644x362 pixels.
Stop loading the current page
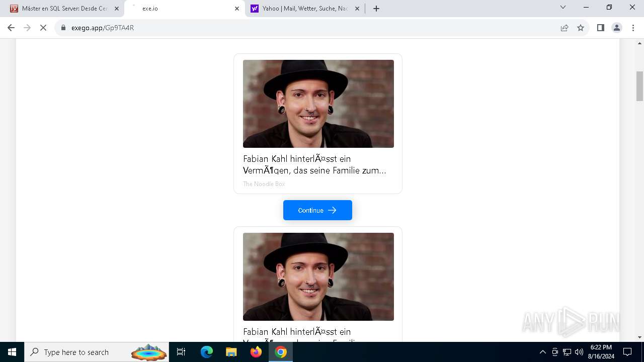click(43, 28)
